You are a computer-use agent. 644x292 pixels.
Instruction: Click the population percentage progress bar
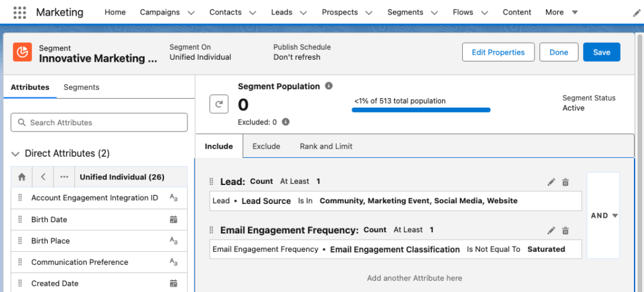pyautogui.click(x=421, y=109)
